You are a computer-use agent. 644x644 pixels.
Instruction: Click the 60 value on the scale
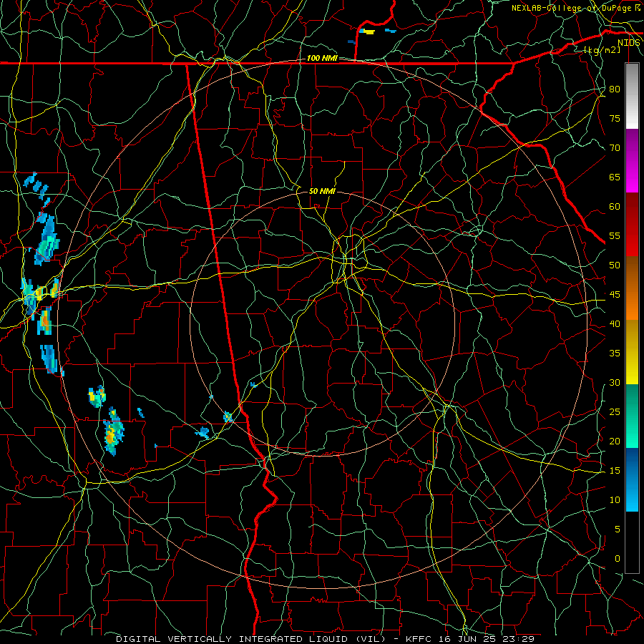(x=615, y=206)
